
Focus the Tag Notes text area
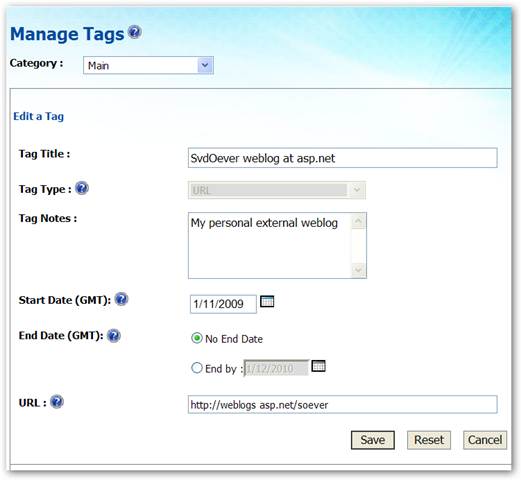[x=270, y=245]
